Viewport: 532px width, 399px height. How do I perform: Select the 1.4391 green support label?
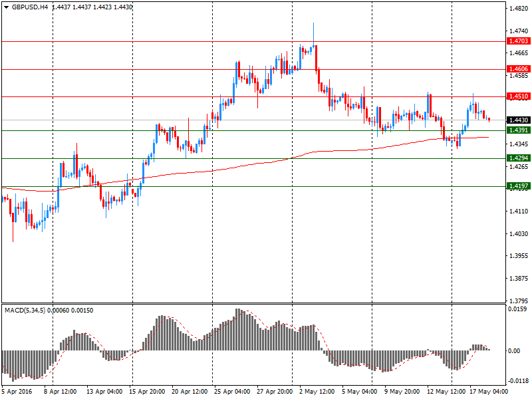click(x=519, y=130)
